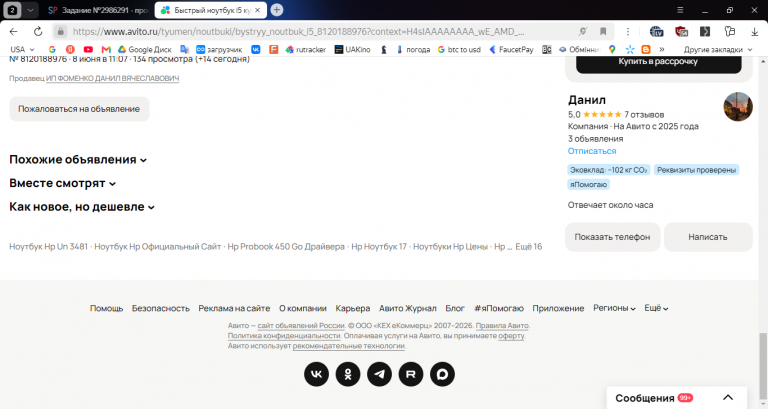Open Google Maps pin bookmark
The width and height of the screenshot is (768, 409).
pos(612,49)
